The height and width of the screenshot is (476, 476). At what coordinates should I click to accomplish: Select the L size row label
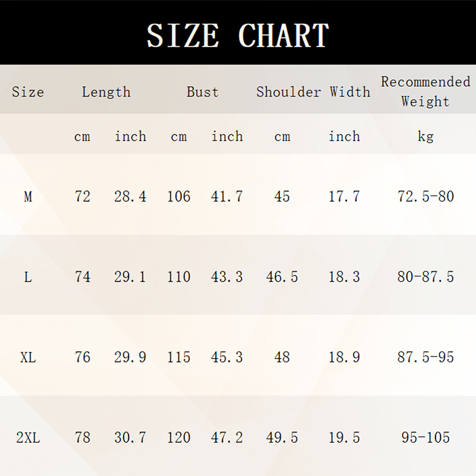[x=28, y=277]
